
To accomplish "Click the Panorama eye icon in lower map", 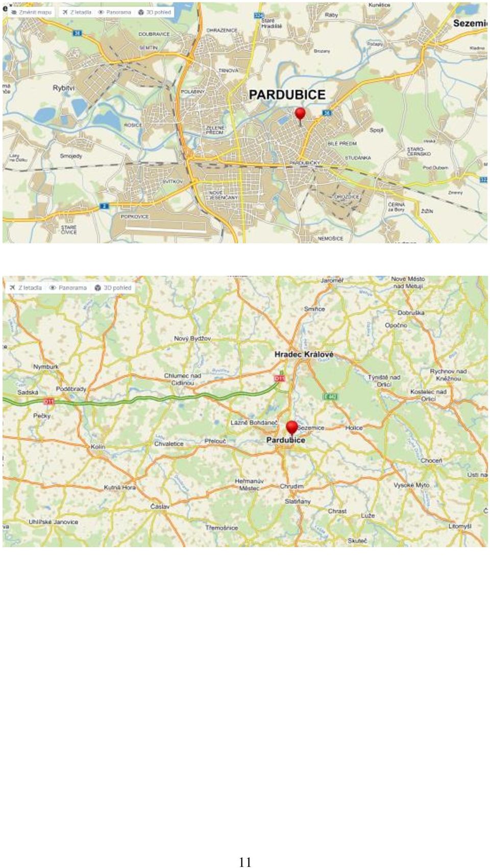I will (53, 288).
